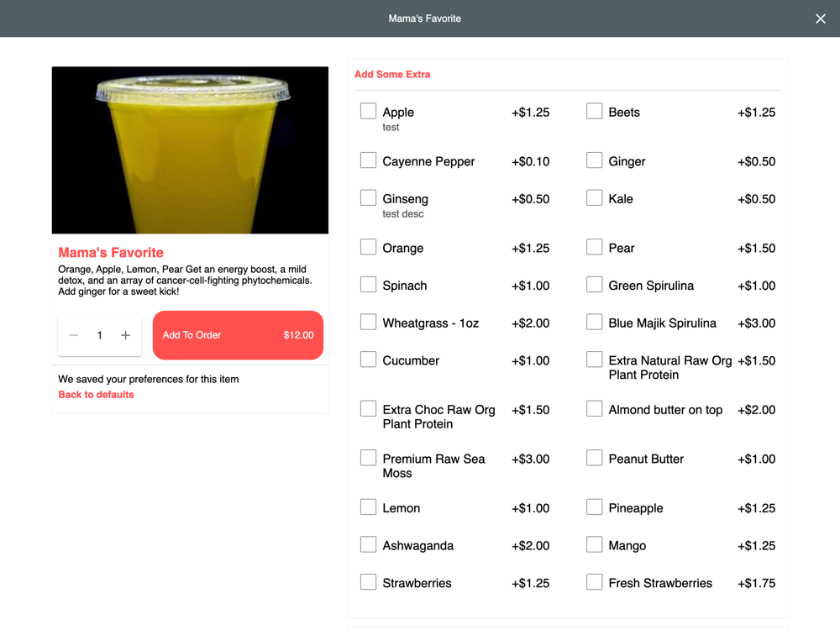Select the Pear add-on checkbox
Image resolution: width=840 pixels, height=630 pixels.
coord(594,247)
